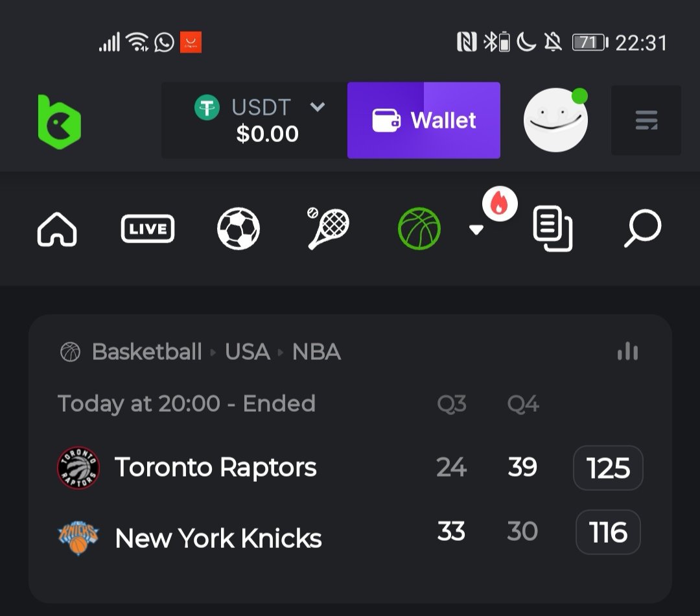Expand more sports arrow next to basketball

(x=476, y=230)
